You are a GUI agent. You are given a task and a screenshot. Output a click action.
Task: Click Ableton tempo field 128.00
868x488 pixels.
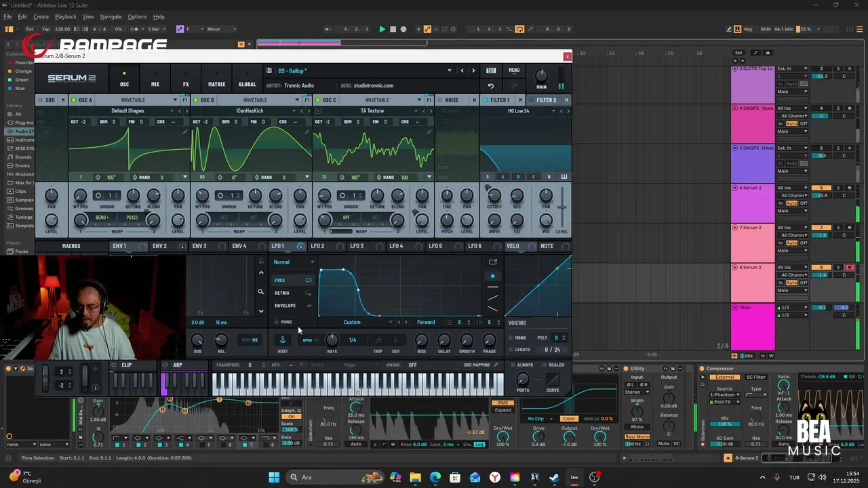[x=62, y=29]
